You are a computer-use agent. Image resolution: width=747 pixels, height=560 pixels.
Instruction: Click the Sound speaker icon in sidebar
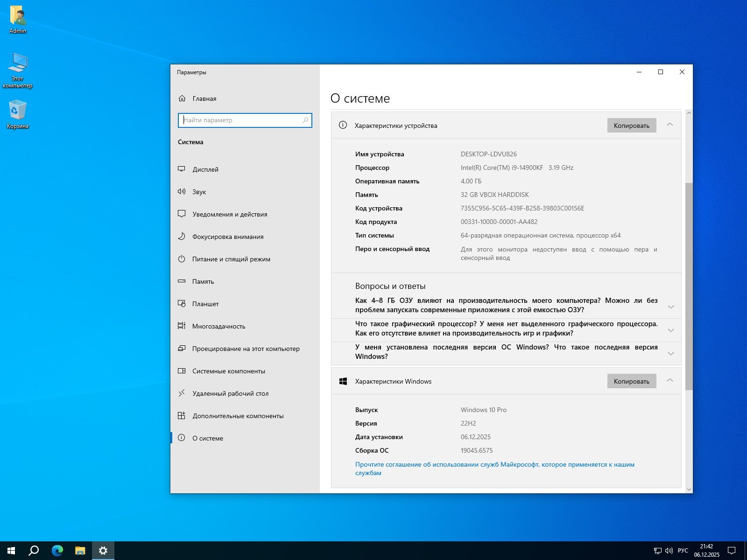[182, 192]
